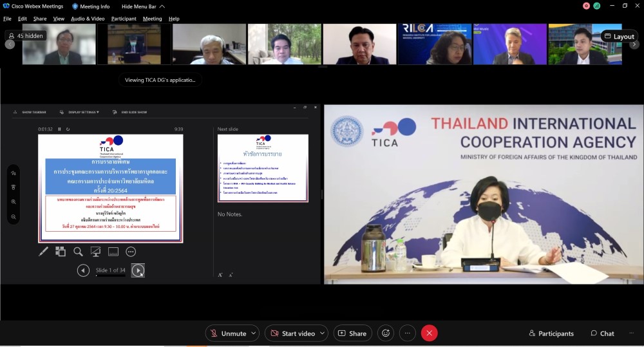Click the zoom into slide magnifier

(78, 252)
